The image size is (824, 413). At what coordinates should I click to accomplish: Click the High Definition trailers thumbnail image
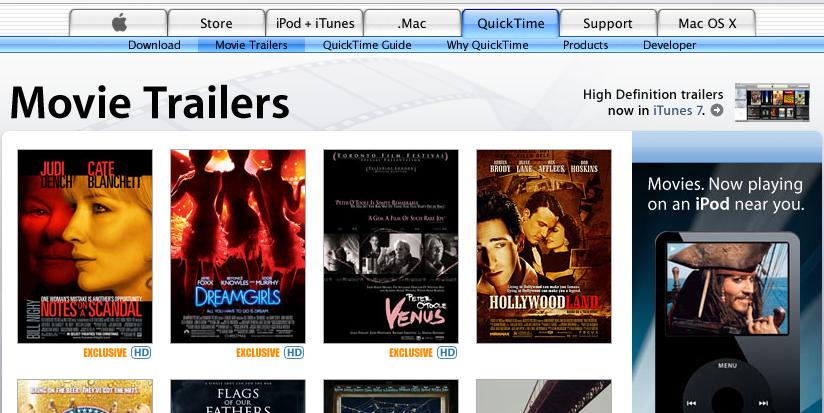coord(771,102)
